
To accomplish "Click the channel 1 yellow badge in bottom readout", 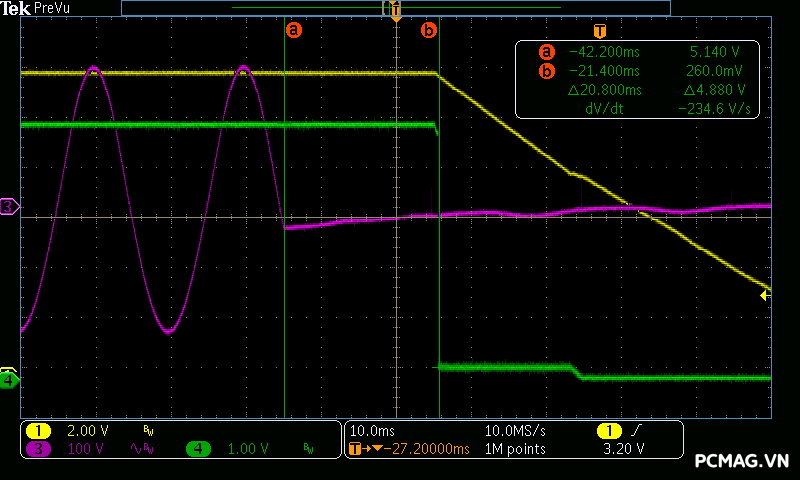I will 38,431.
